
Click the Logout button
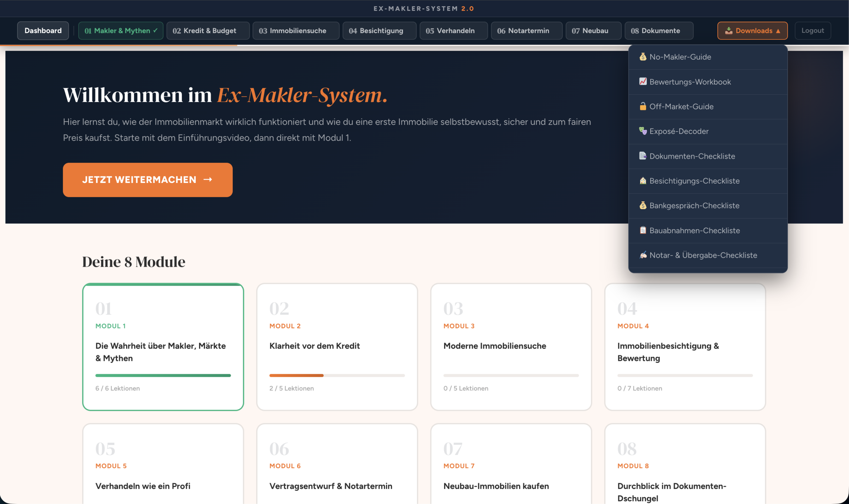coord(813,30)
